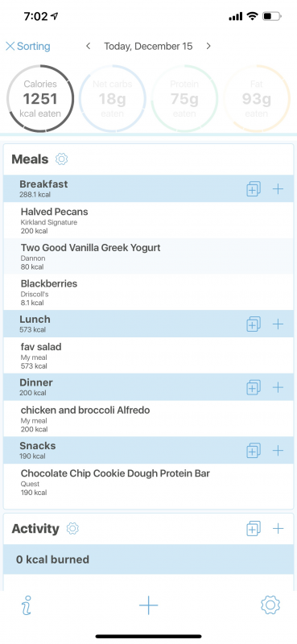Image resolution: width=297 pixels, height=644 pixels.
Task: Open Meals settings gear icon
Action: 62,159
